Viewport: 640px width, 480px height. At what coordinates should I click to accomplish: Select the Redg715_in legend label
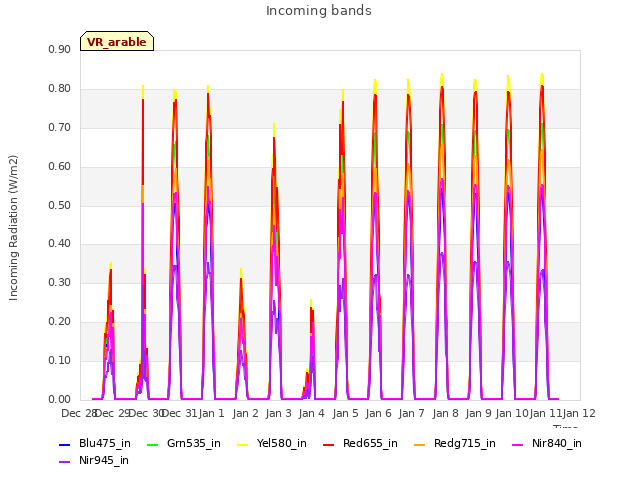(x=465, y=444)
